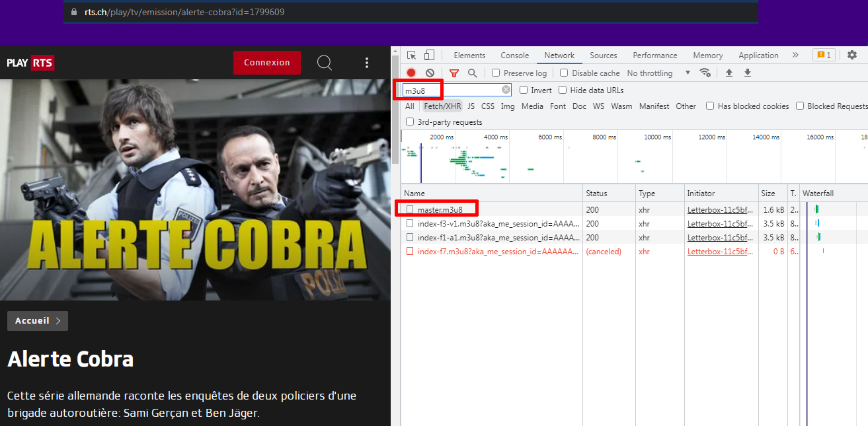Select the Fetch/XHR filter type

pyautogui.click(x=442, y=106)
